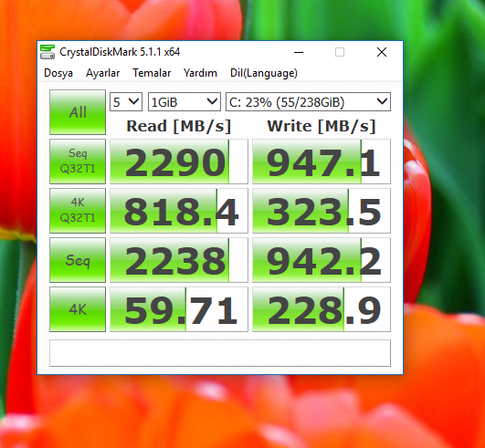
Task: Open the test count dropdown showing 5
Action: click(x=126, y=101)
